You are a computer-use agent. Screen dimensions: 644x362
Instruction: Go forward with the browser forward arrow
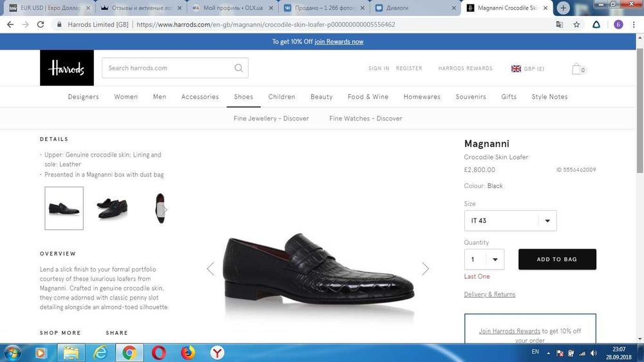(x=26, y=24)
